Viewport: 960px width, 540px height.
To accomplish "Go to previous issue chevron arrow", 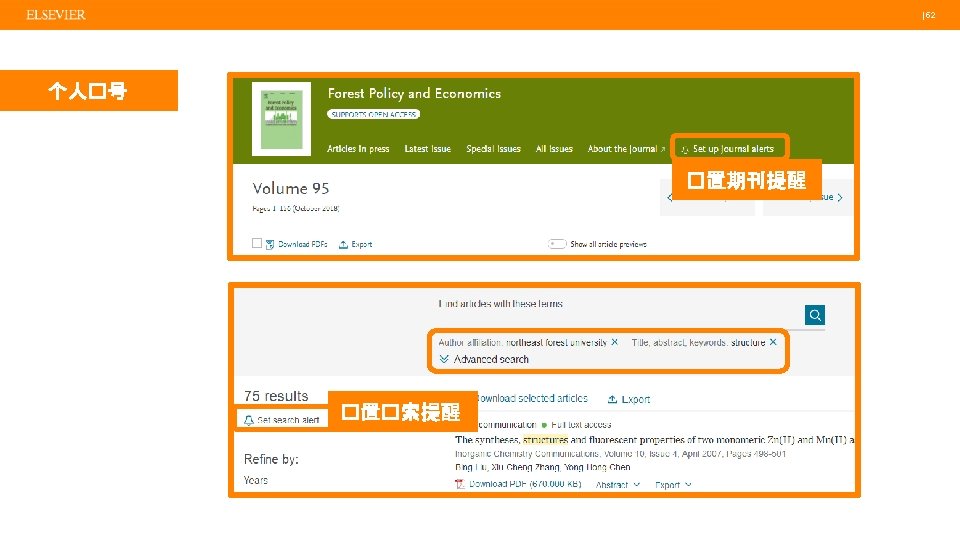I will click(x=669, y=197).
